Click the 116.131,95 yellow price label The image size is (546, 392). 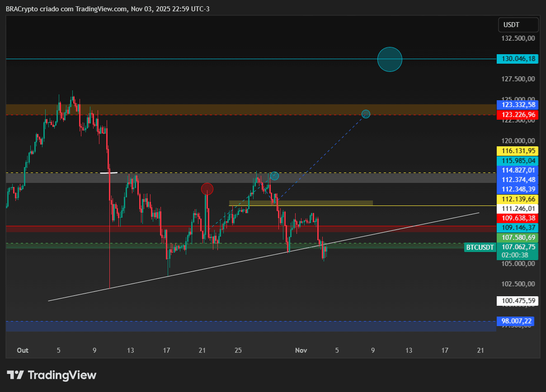pos(518,150)
